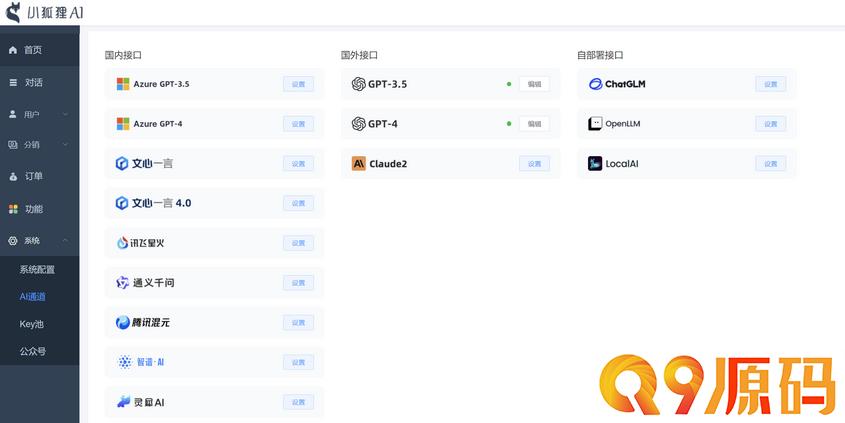Click the 国内接口 section heading

[x=123, y=55]
